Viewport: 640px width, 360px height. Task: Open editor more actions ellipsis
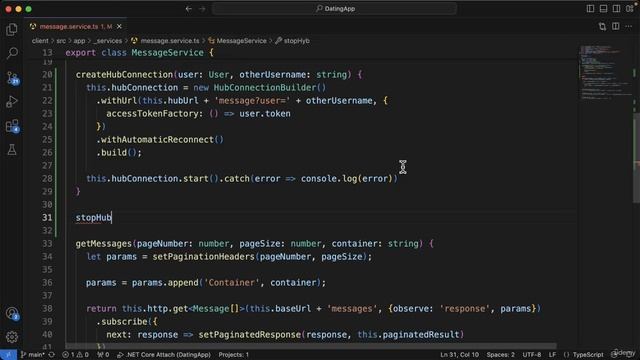point(629,27)
